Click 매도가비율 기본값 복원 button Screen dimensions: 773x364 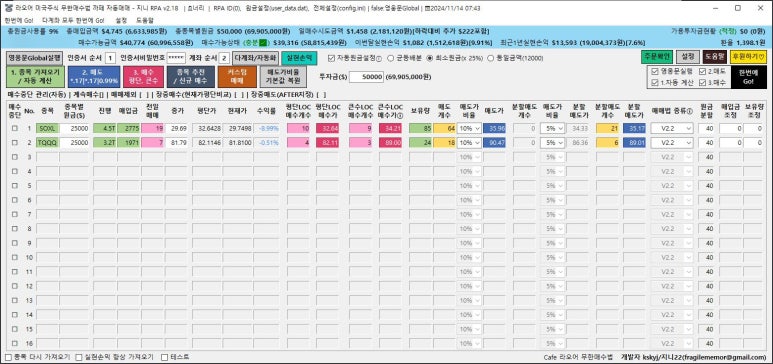pyautogui.click(x=283, y=77)
